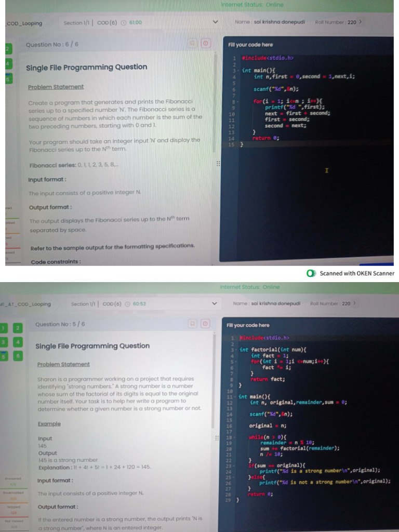The height and width of the screenshot is (532, 399).
Task: Open the section dropdown chevron beside the 61:00 timer
Action: tap(215, 22)
